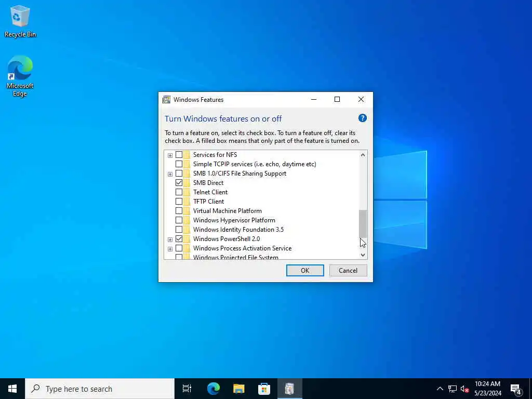Enable the Services for NFS checkbox
This screenshot has height=399, width=532.
click(179, 155)
